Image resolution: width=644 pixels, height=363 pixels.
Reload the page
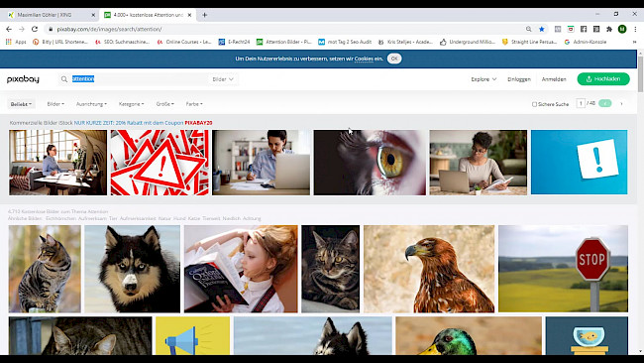click(x=35, y=29)
